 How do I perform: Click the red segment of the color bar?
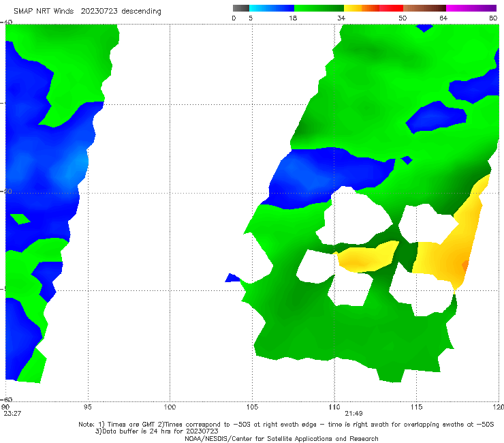pos(391,8)
